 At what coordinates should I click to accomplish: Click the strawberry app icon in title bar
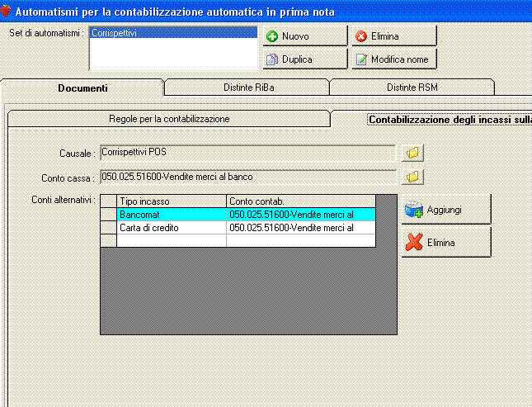(6, 12)
